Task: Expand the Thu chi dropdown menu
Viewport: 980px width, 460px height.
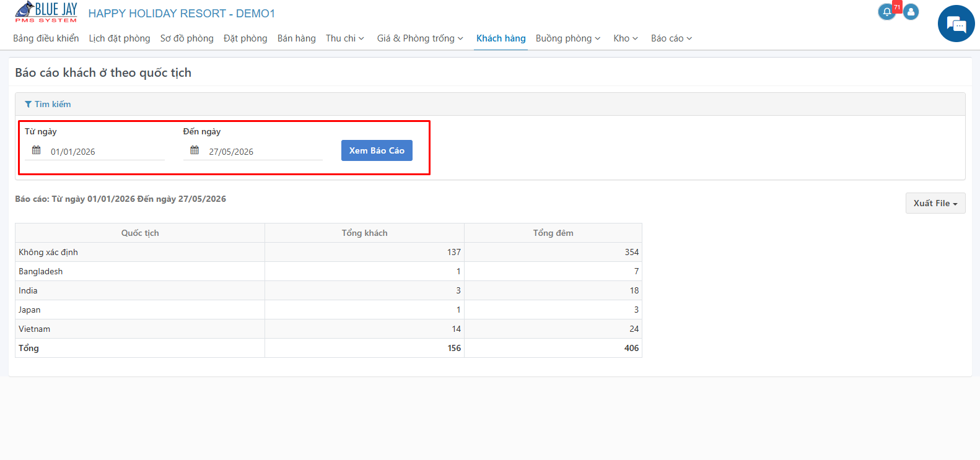Action: [345, 38]
